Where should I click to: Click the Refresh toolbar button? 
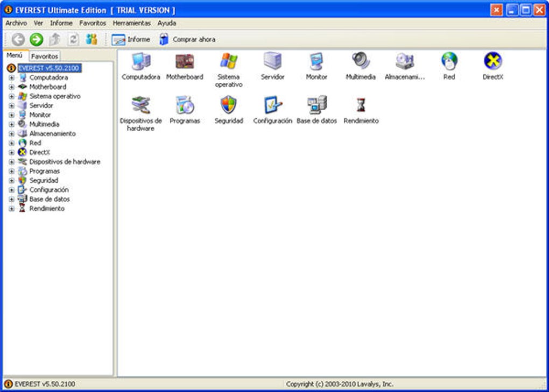(73, 39)
